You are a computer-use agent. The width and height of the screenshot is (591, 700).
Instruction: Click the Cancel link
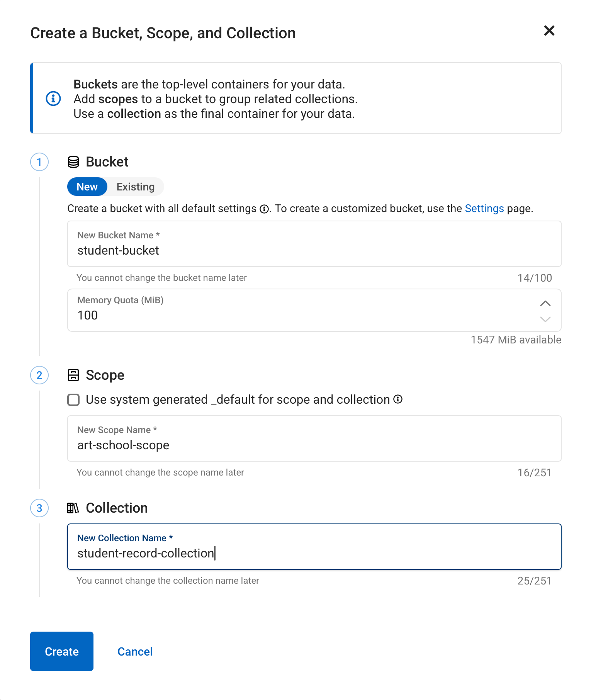click(x=135, y=652)
